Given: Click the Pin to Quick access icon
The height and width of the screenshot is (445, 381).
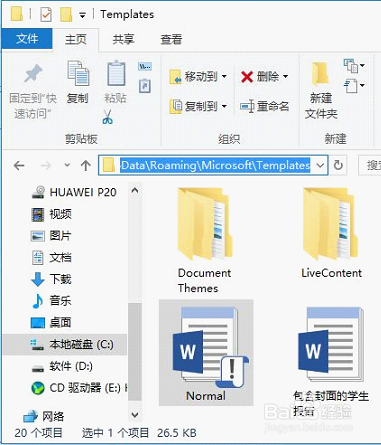Looking at the screenshot, I should pos(33,74).
